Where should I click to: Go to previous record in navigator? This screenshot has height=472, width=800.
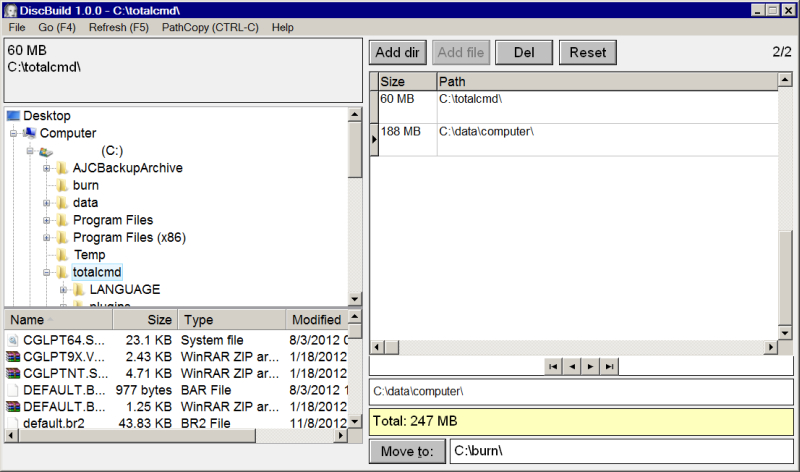(572, 366)
